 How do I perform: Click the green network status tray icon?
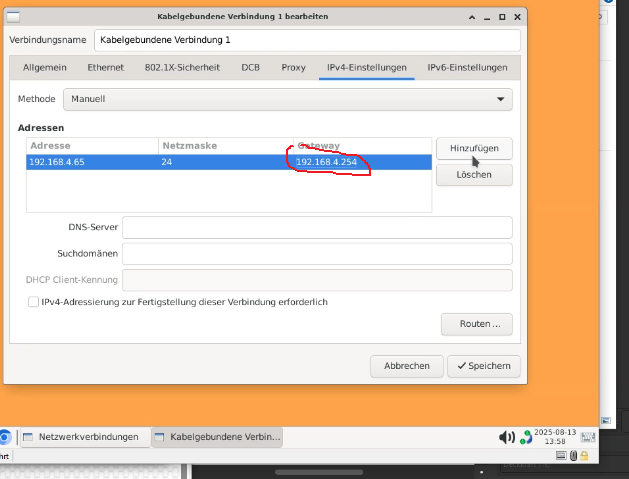pyautogui.click(x=526, y=437)
